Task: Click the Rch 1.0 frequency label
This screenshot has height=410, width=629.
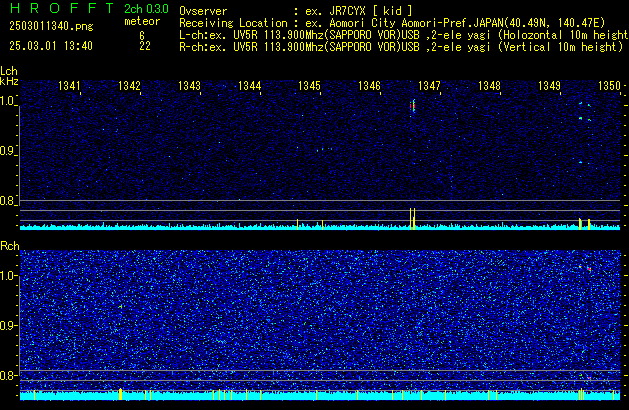Action: tap(8, 276)
